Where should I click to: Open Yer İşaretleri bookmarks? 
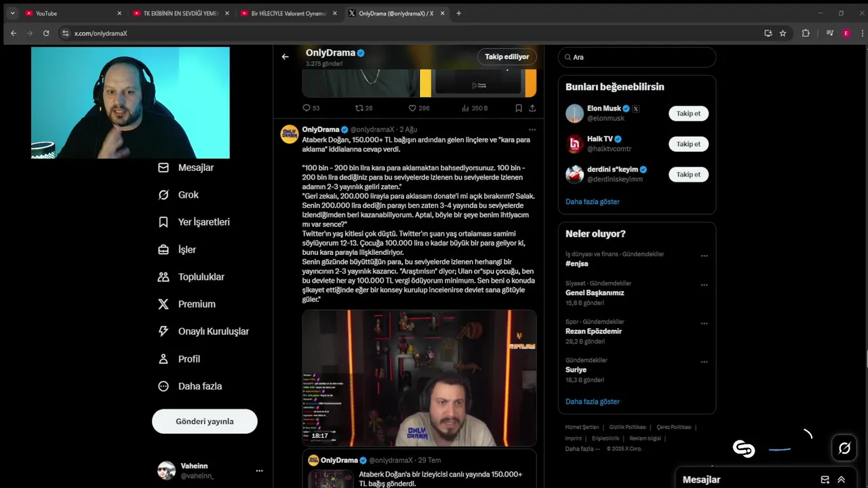click(194, 222)
